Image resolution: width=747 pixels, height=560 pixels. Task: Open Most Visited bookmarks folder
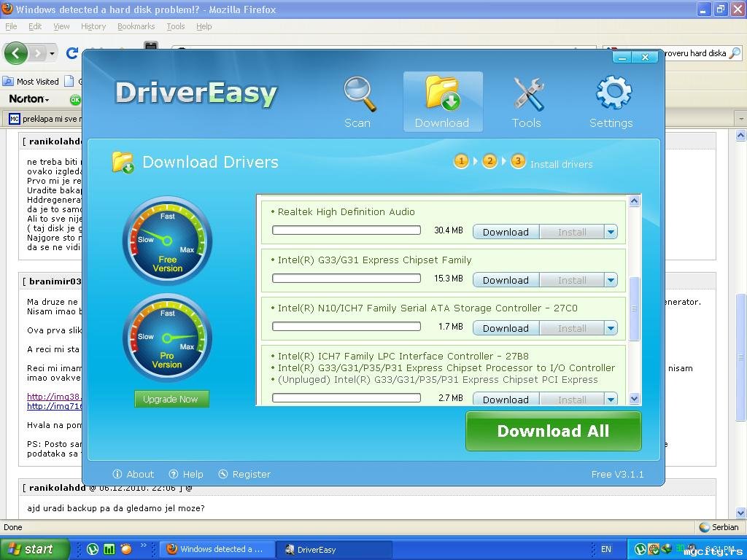tap(31, 82)
